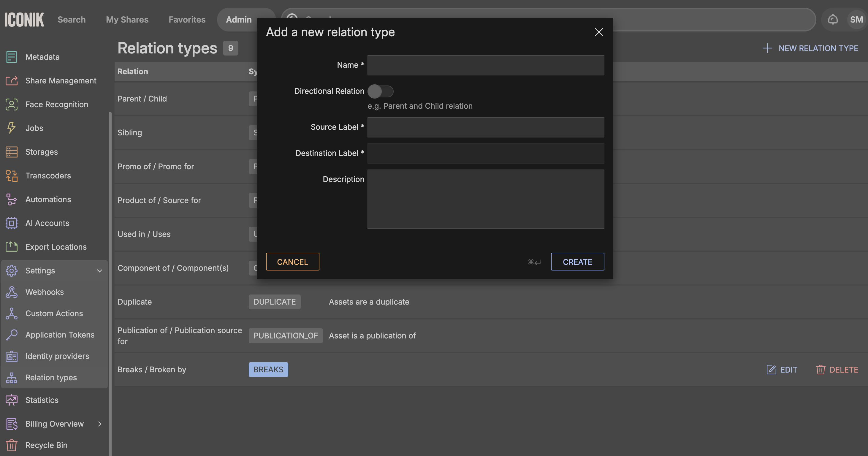This screenshot has width=868, height=456.
Task: Delete the Breaks / Broken by relation
Action: (x=837, y=370)
